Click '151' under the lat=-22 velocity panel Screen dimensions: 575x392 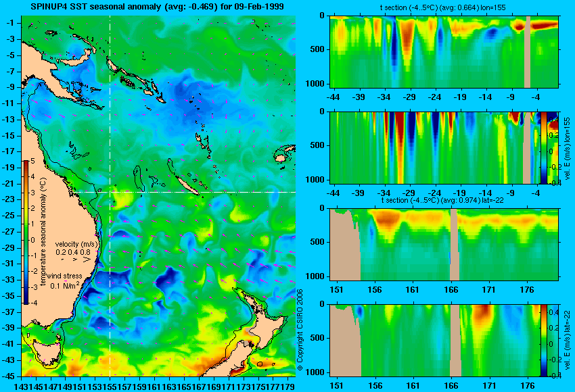click(x=337, y=386)
